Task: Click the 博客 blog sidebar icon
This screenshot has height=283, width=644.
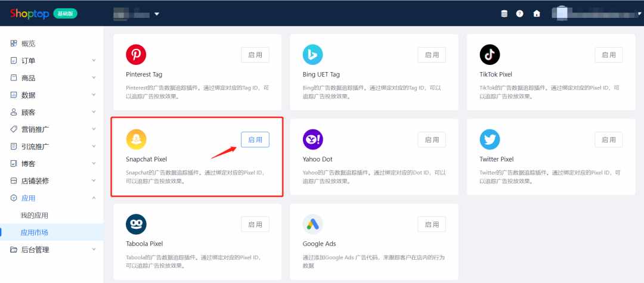Action: coord(14,164)
